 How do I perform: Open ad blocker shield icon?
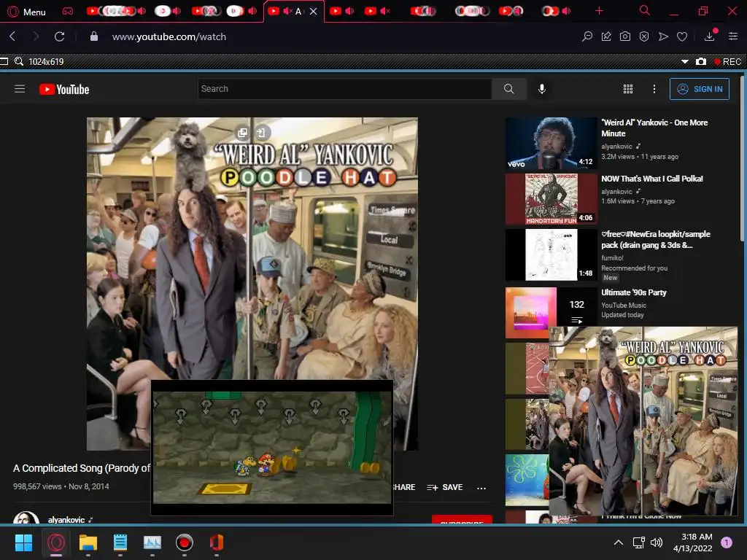tap(644, 36)
